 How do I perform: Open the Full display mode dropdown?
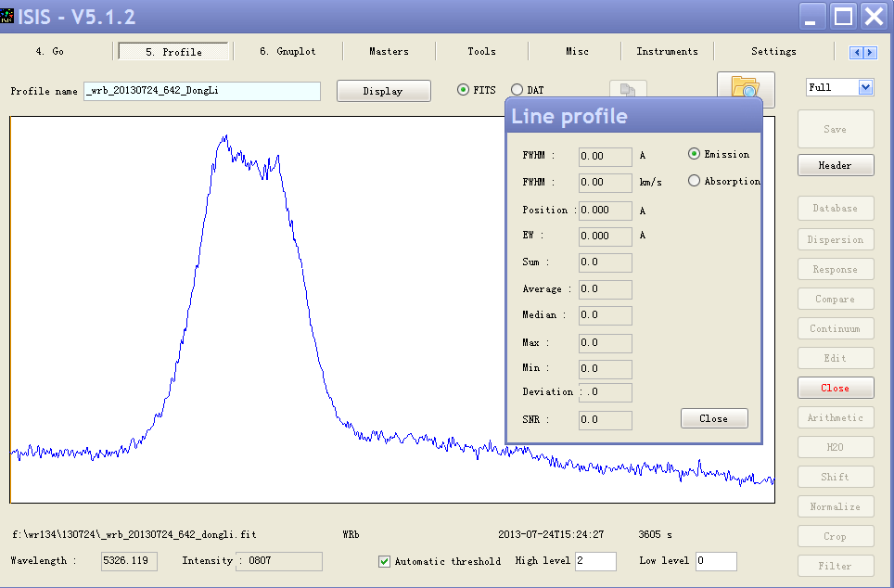click(x=865, y=87)
